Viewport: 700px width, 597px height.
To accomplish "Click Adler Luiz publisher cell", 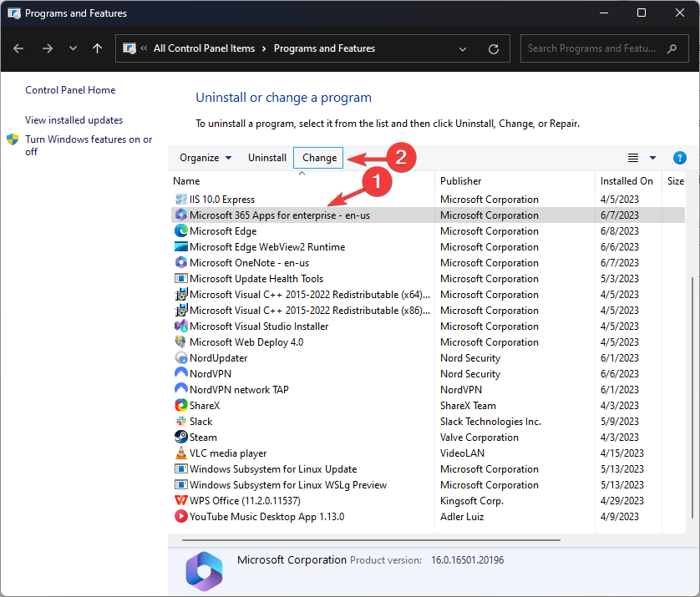I will [x=462, y=517].
